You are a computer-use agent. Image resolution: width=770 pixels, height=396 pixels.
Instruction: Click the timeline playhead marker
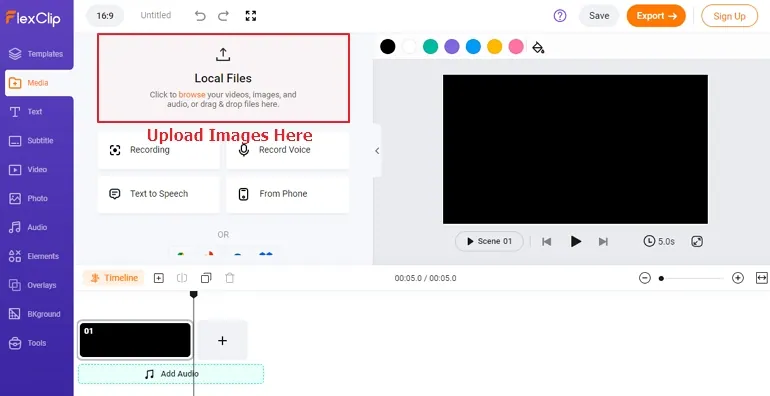pyautogui.click(x=193, y=294)
